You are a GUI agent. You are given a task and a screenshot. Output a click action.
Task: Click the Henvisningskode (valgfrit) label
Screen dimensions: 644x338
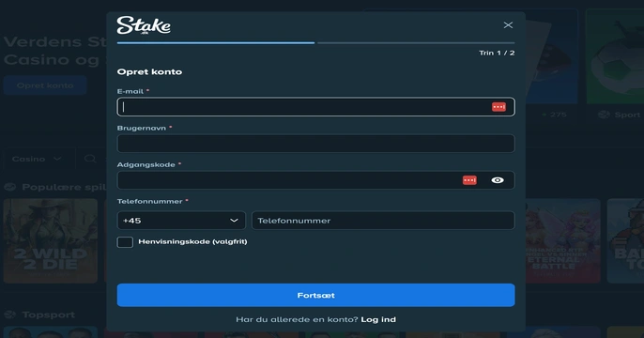pos(192,241)
